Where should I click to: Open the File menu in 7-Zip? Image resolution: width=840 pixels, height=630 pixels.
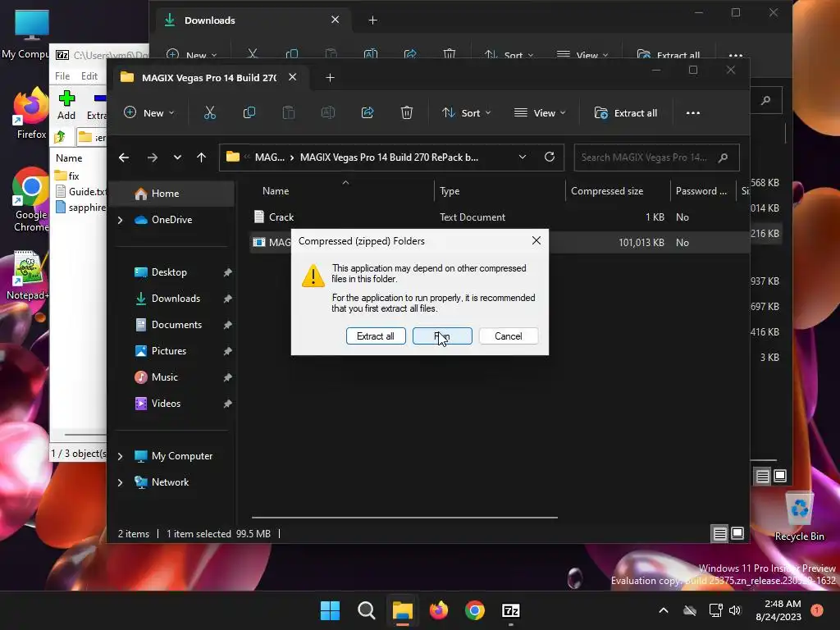click(x=62, y=76)
